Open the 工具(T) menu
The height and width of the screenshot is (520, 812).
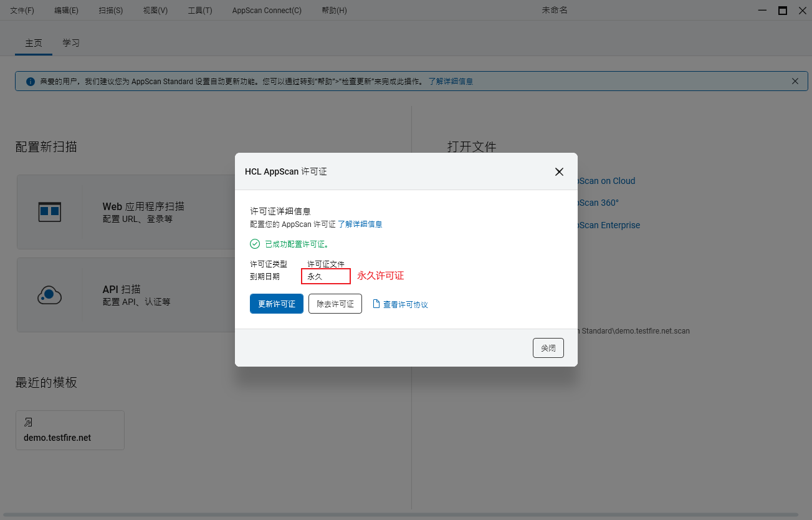tap(200, 11)
